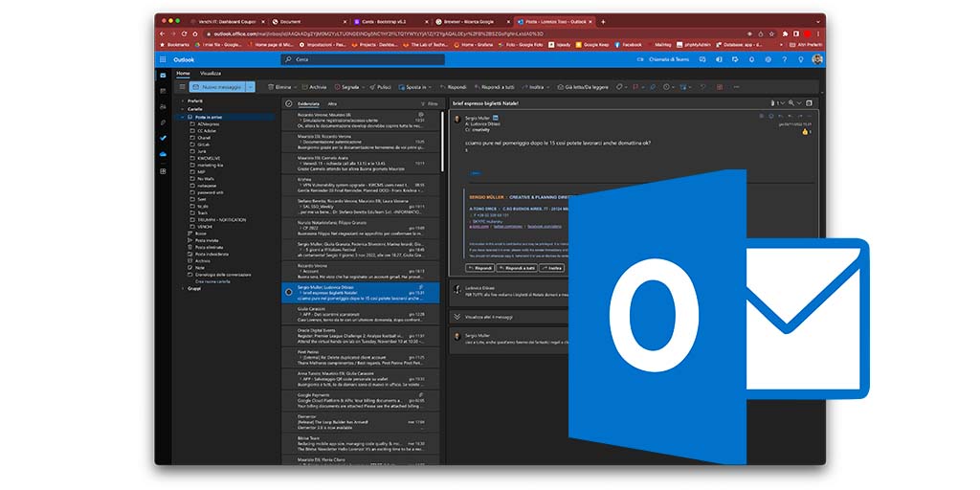
Task: Open the Nuovo messaggio dropdown arrow
Action: [x=251, y=87]
